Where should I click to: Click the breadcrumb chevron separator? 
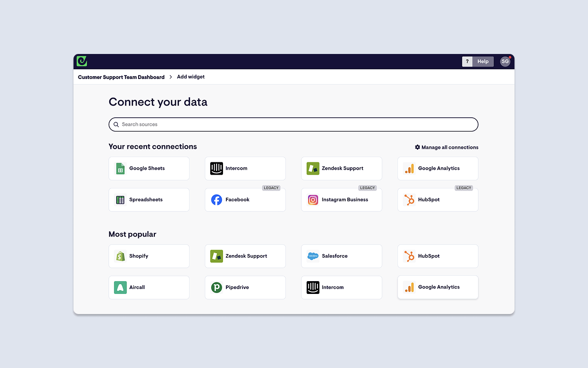click(x=171, y=77)
